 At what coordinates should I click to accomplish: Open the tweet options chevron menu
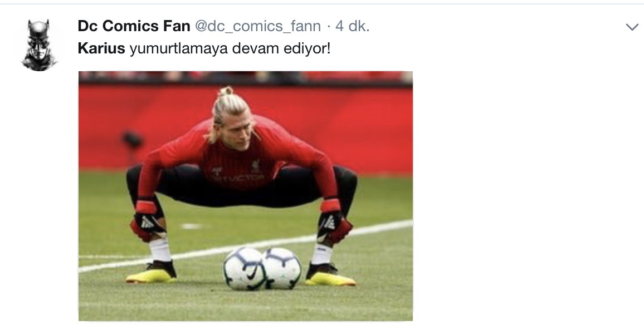[632, 27]
